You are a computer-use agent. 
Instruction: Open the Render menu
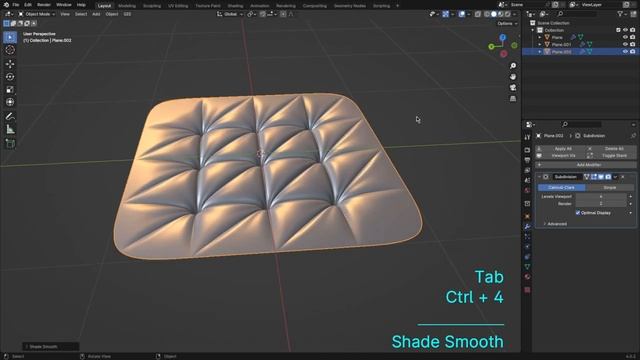coord(44,5)
